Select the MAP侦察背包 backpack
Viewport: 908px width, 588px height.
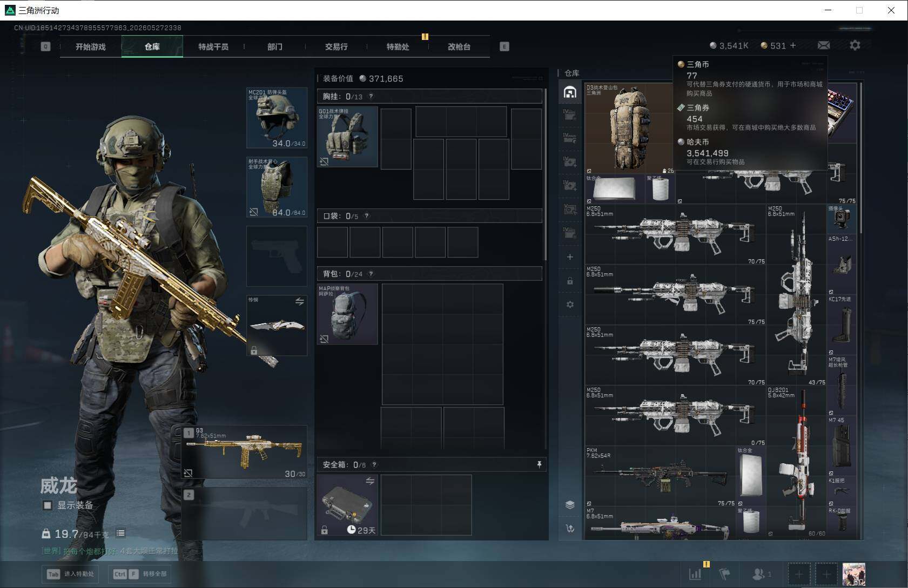coord(347,314)
